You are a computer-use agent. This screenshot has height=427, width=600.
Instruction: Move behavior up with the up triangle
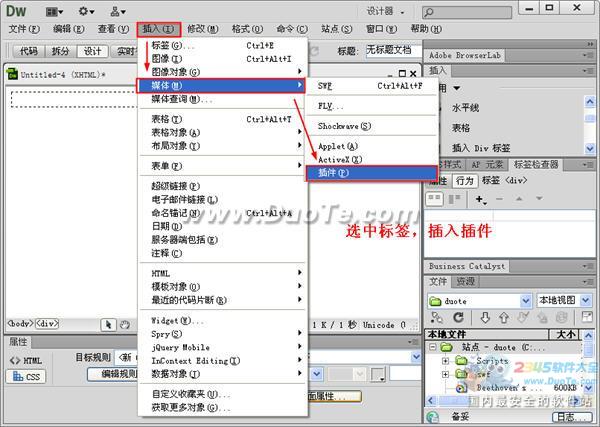click(519, 199)
